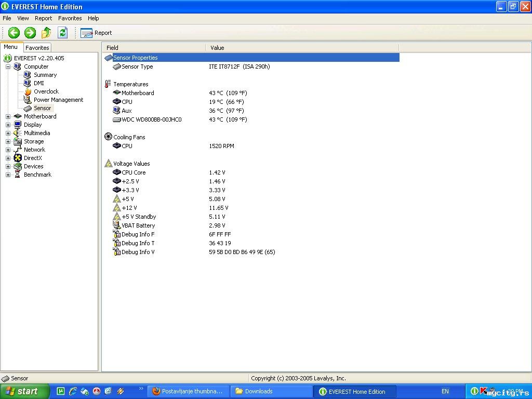Viewport: 532px width, 399px height.
Task: Click the Multimedia speaker icon
Action: click(18, 133)
